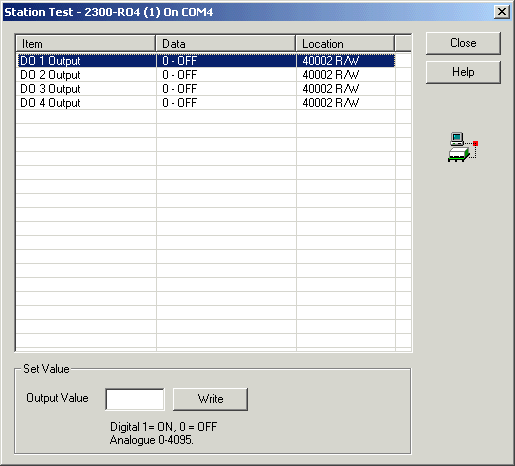Click the PC-to-station connection status icon

(x=463, y=147)
